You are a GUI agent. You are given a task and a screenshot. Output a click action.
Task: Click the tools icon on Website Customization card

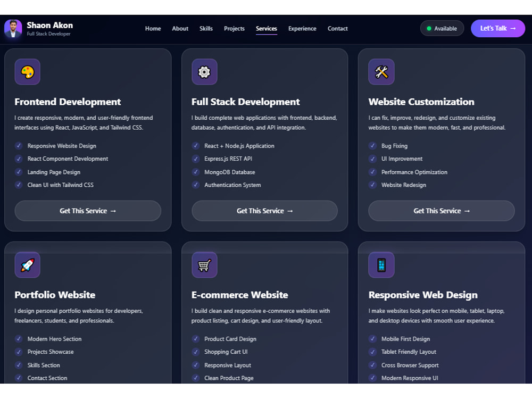point(381,72)
